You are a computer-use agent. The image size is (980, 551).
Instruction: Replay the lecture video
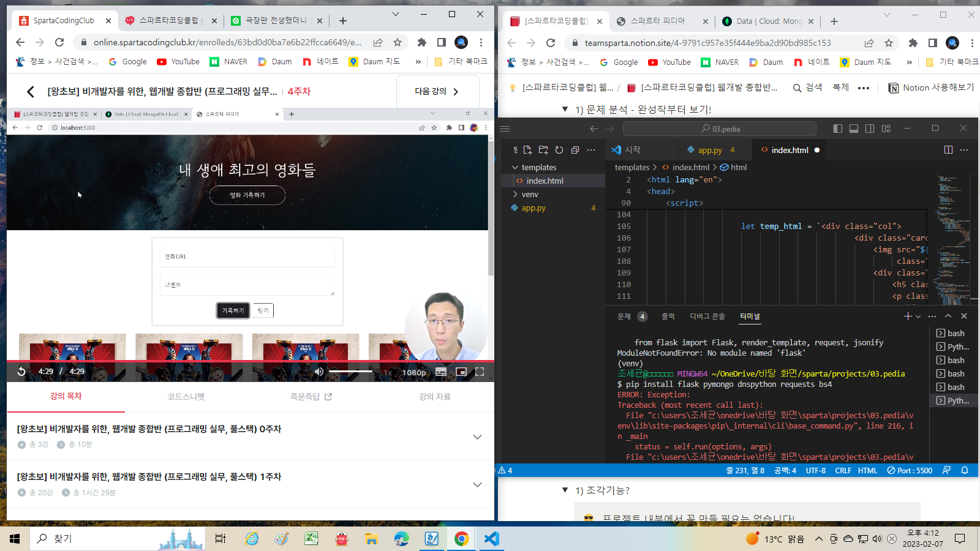tap(21, 372)
